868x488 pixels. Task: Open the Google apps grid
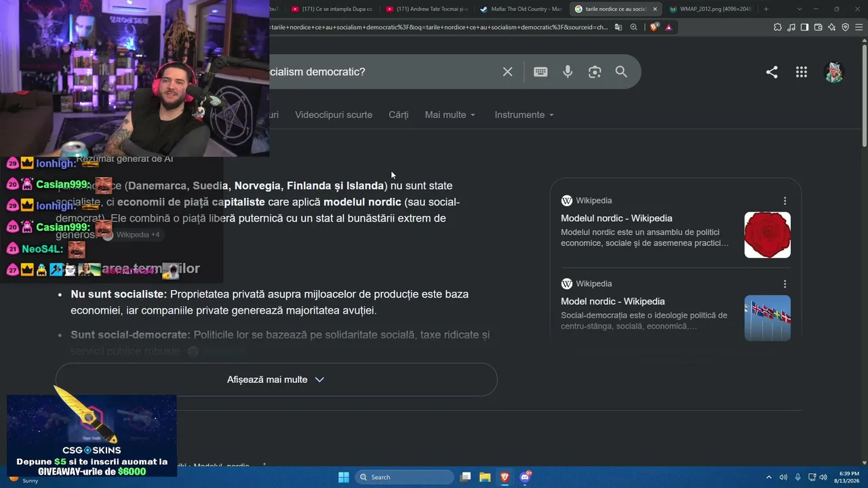pyautogui.click(x=802, y=72)
